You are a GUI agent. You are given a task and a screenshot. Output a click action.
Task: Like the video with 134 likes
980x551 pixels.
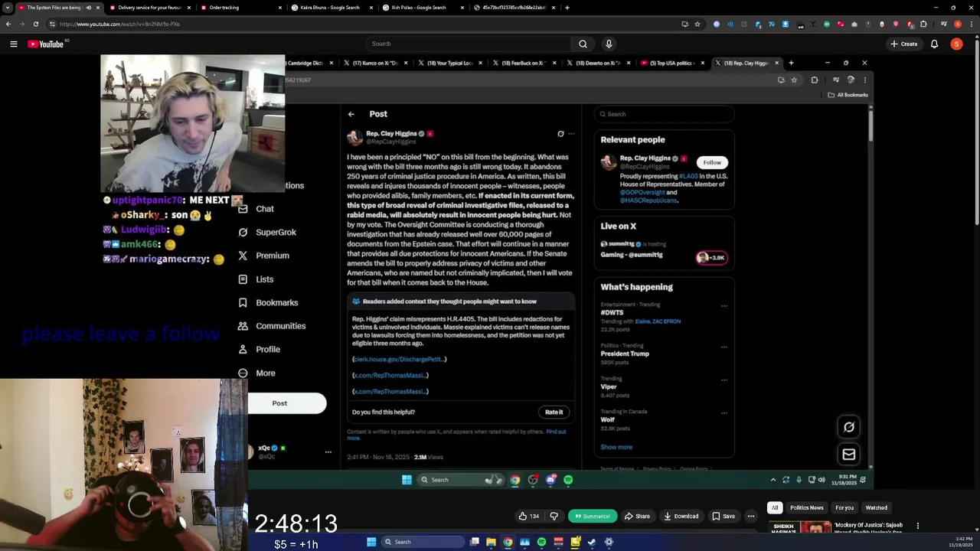click(529, 516)
